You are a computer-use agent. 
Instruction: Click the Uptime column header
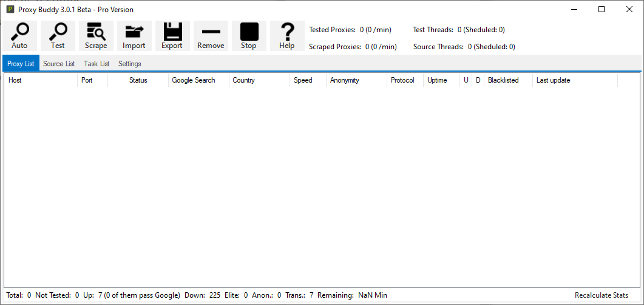[x=441, y=80]
